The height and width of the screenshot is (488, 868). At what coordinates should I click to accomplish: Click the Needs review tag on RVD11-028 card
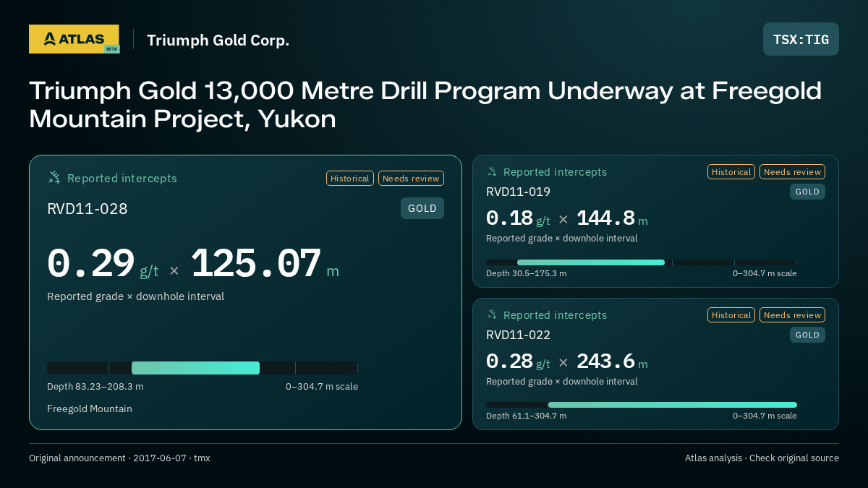coord(411,179)
